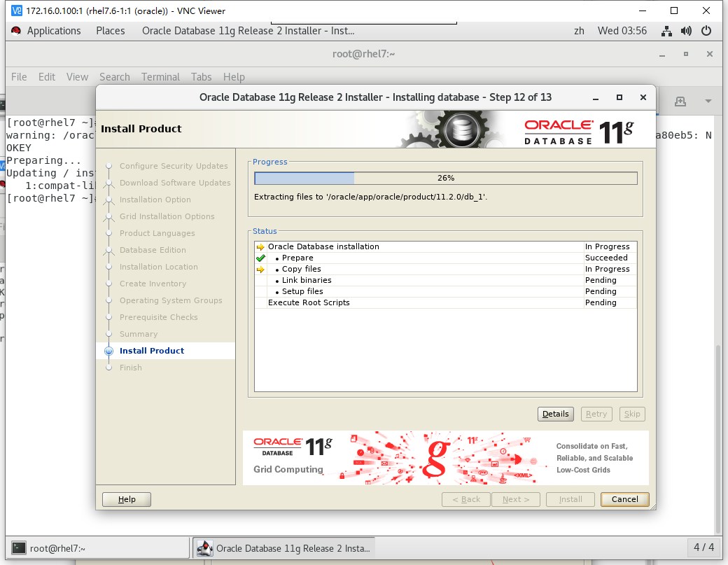The height and width of the screenshot is (565, 728).
Task: Open terminal Tabs menu
Action: pos(201,76)
